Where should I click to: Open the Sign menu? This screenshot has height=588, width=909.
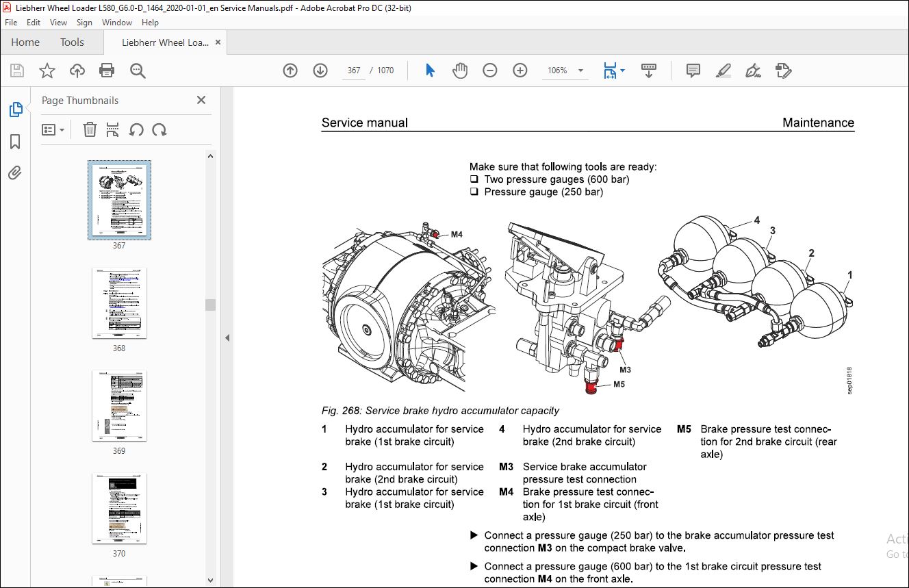tap(84, 23)
